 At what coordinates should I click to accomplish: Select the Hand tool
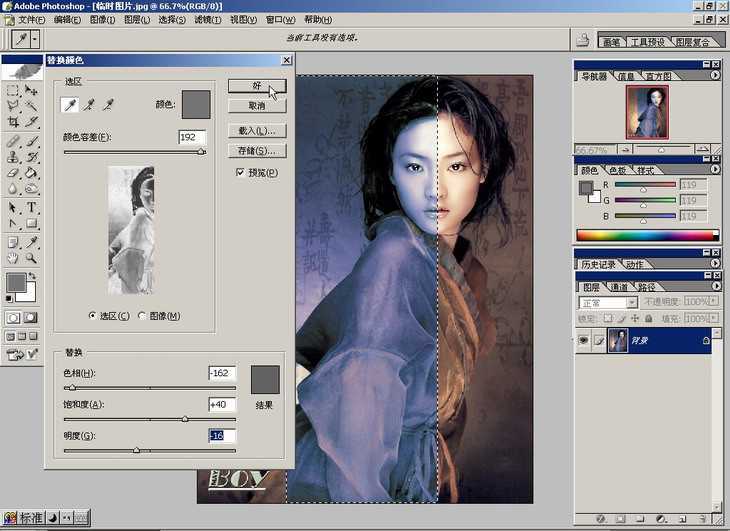coord(13,258)
